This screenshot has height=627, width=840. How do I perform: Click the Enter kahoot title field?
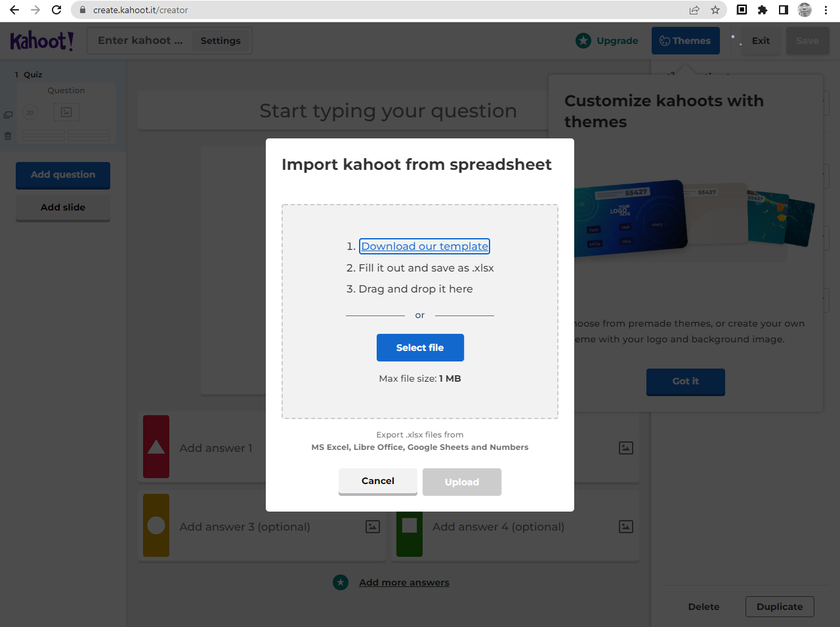coord(140,41)
